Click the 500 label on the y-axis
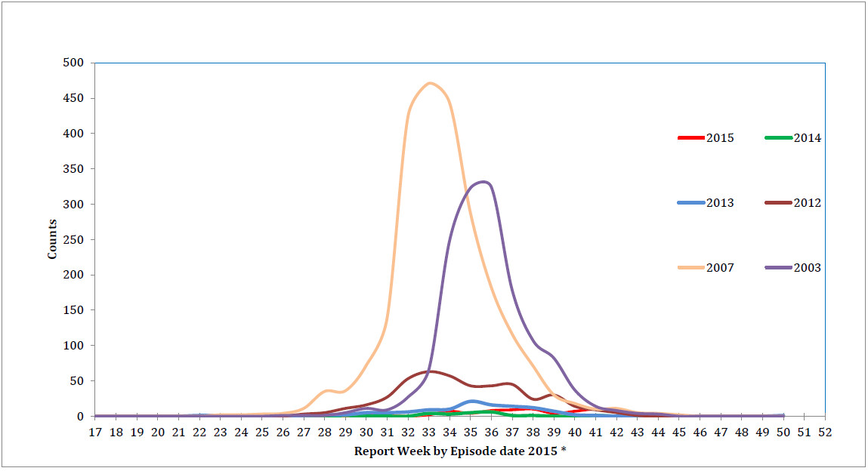 pos(73,63)
